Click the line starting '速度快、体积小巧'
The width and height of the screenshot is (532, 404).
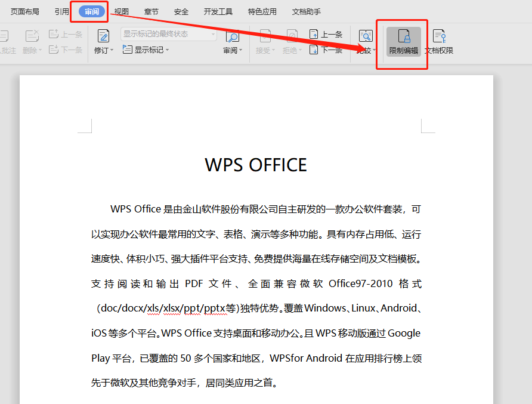[x=256, y=259]
